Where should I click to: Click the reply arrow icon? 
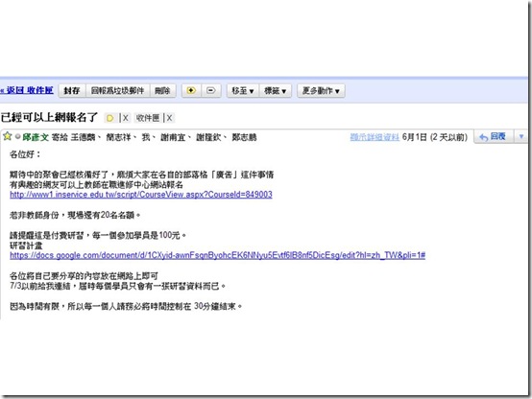coord(483,137)
